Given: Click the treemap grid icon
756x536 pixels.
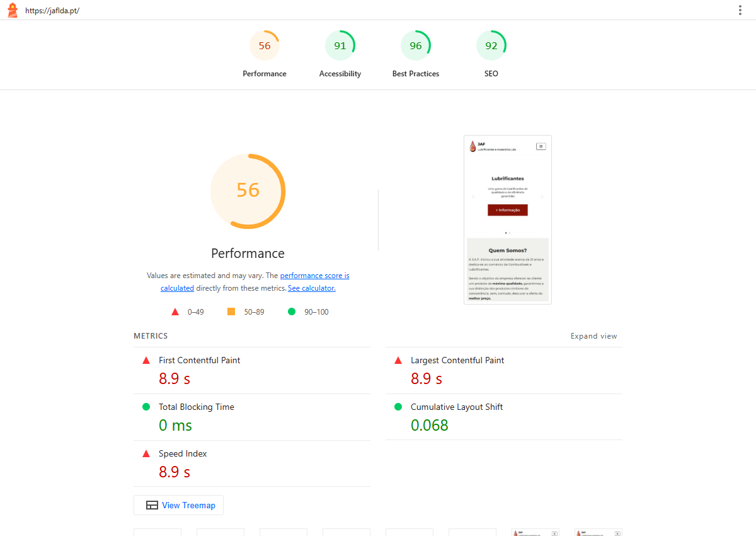Looking at the screenshot, I should click(152, 505).
